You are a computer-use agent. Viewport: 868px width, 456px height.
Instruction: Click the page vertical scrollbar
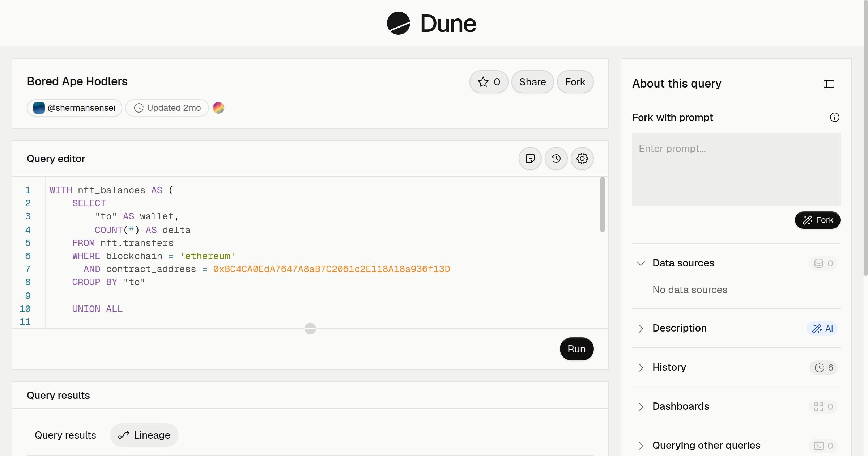point(865,138)
